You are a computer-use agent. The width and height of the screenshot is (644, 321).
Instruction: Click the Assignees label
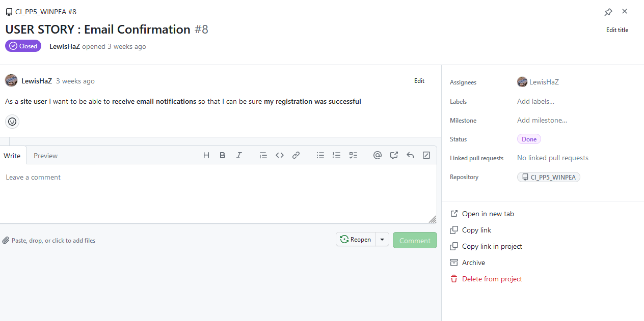point(463,82)
